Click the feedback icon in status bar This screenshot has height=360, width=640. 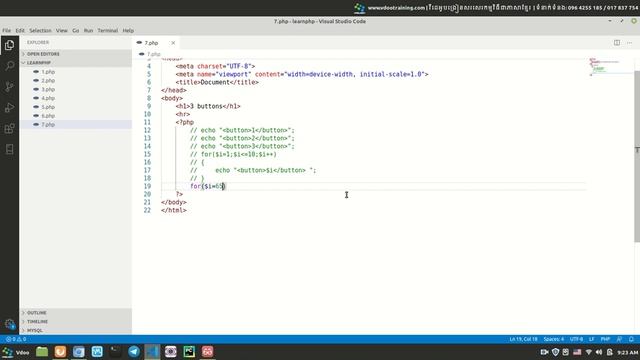click(x=620, y=339)
